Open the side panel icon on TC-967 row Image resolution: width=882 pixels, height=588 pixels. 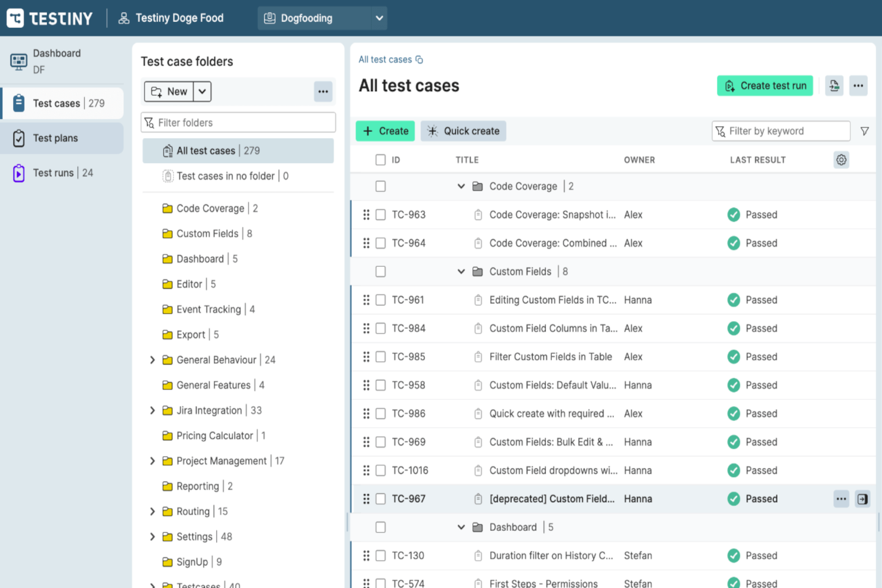pos(862,499)
